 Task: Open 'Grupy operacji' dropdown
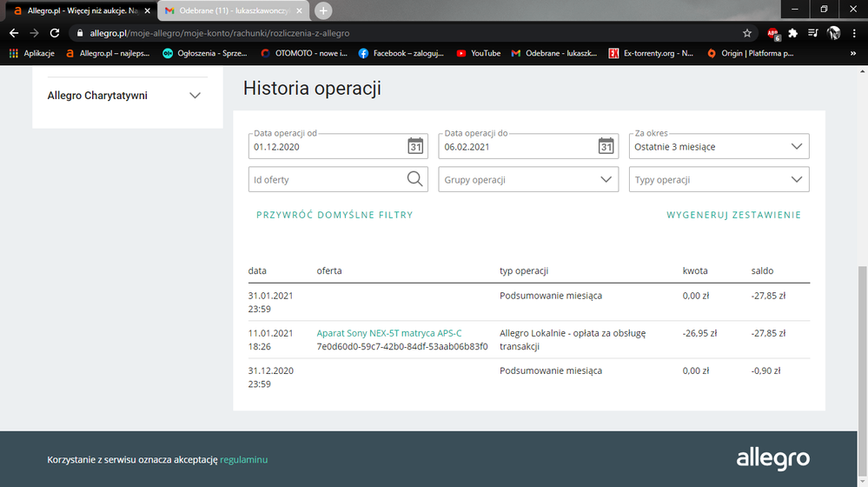528,179
